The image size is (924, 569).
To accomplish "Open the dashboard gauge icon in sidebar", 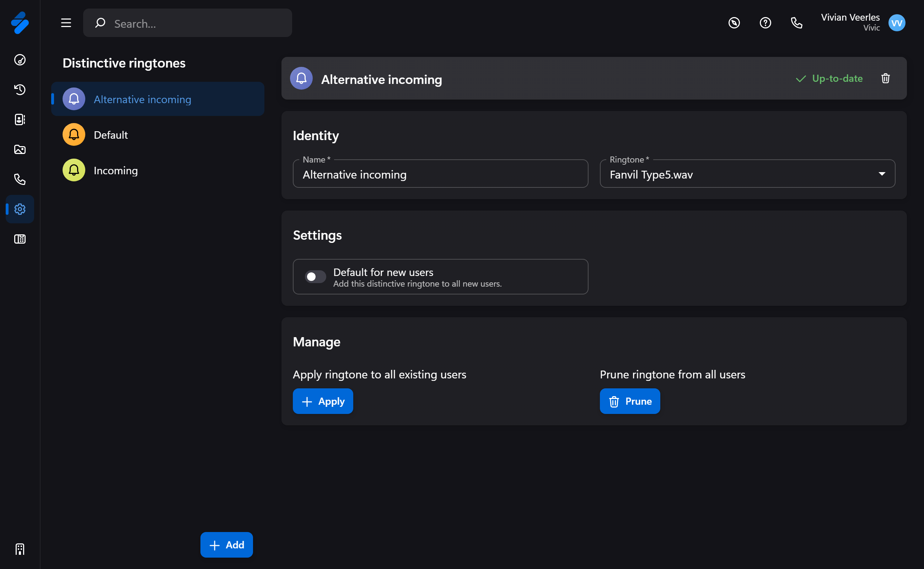I will coord(20,60).
